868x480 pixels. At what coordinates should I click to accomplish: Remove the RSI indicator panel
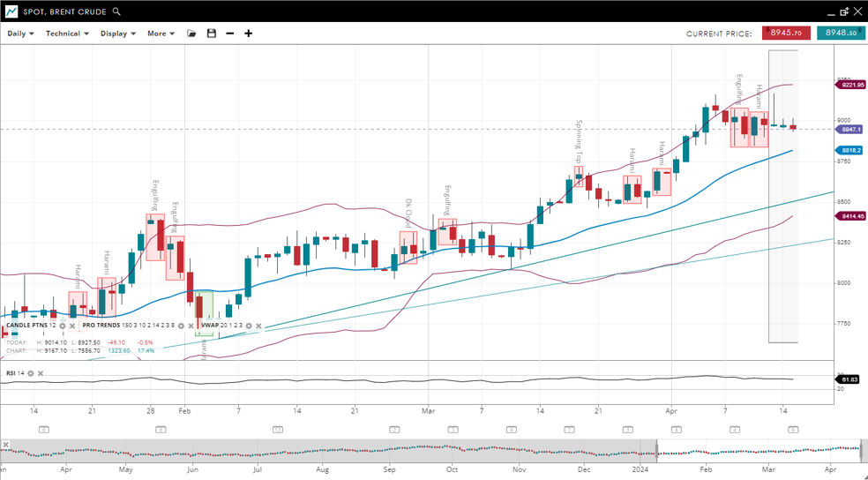pyautogui.click(x=41, y=373)
